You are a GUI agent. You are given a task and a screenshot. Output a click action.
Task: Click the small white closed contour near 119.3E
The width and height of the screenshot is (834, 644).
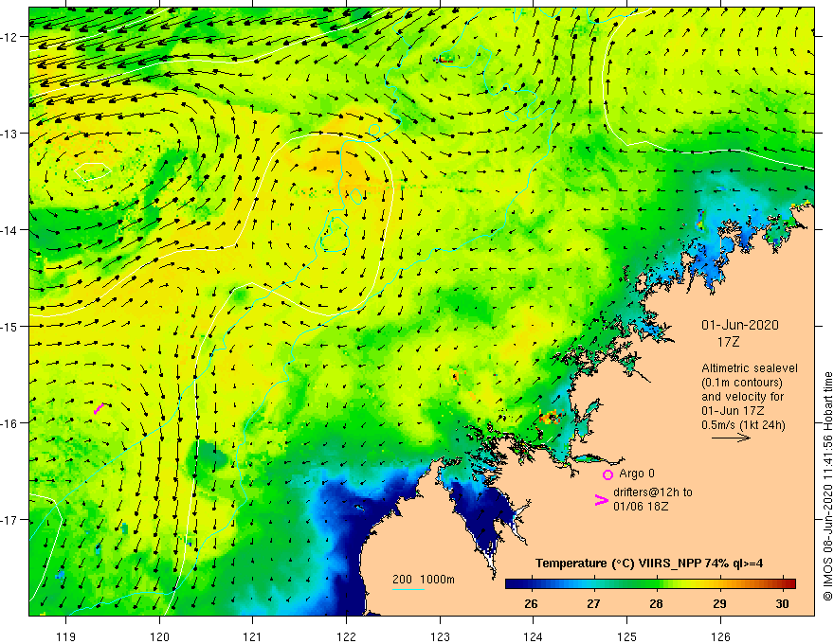(x=93, y=171)
